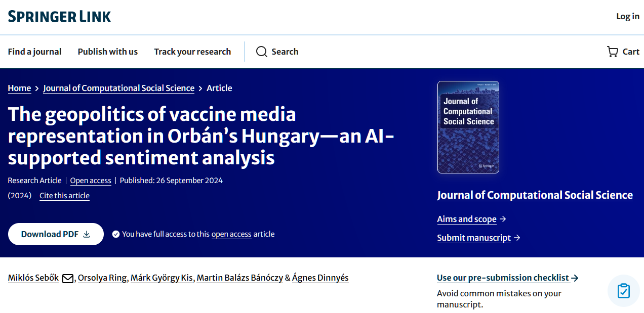Image resolution: width=644 pixels, height=313 pixels.
Task: Select Track your research in navigation
Action: [192, 52]
